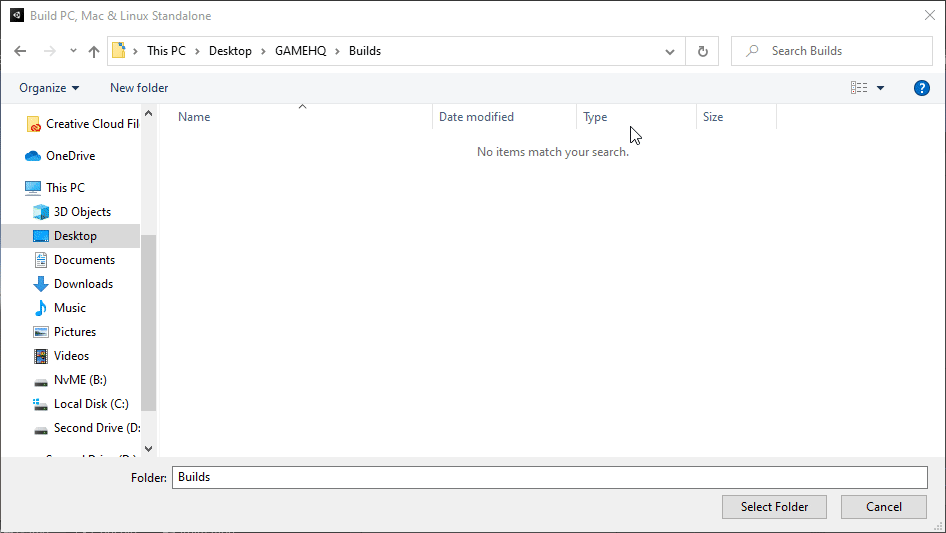The width and height of the screenshot is (946, 533).
Task: Click the Folder name text field
Action: pos(550,477)
